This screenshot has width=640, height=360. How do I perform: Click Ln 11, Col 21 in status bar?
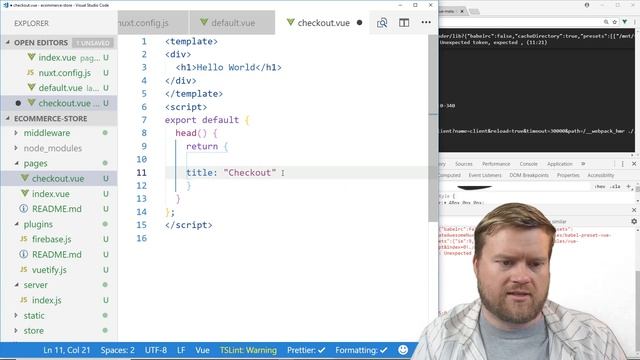67,350
